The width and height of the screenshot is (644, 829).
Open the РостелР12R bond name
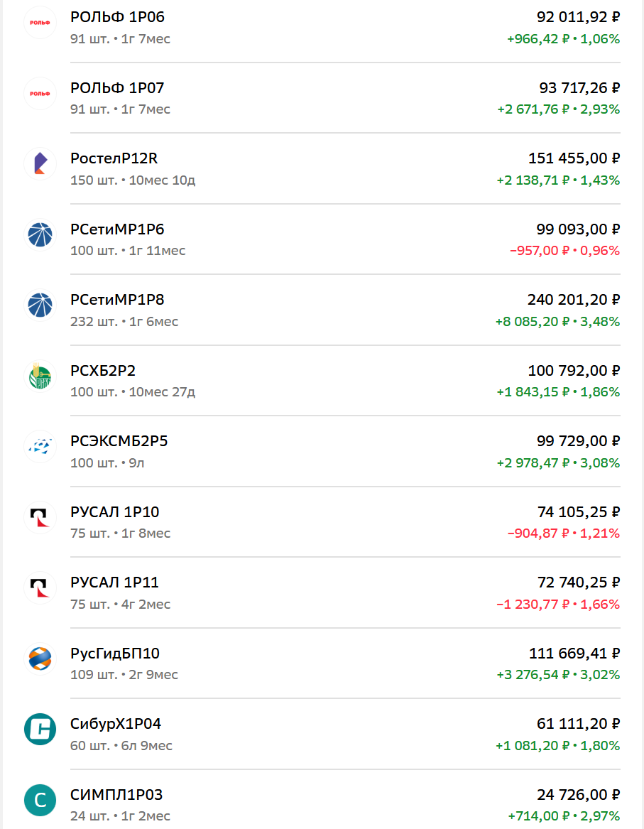coord(114,158)
